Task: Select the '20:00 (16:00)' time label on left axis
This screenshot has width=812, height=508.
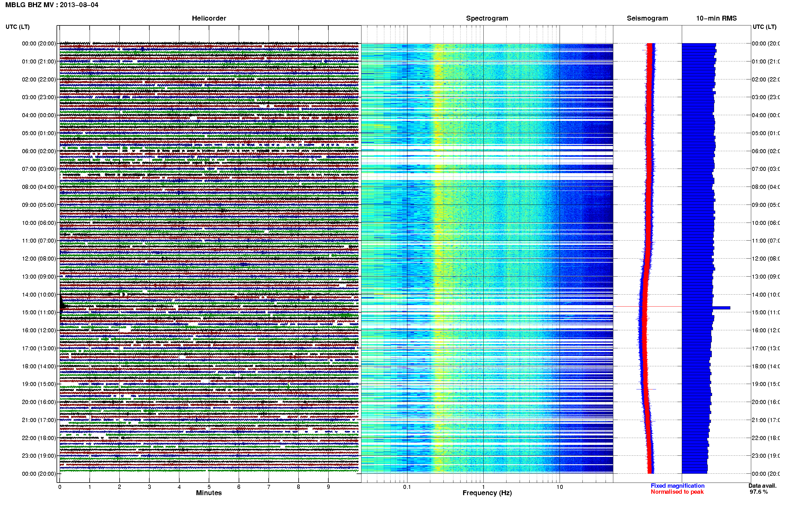Action: (x=39, y=402)
